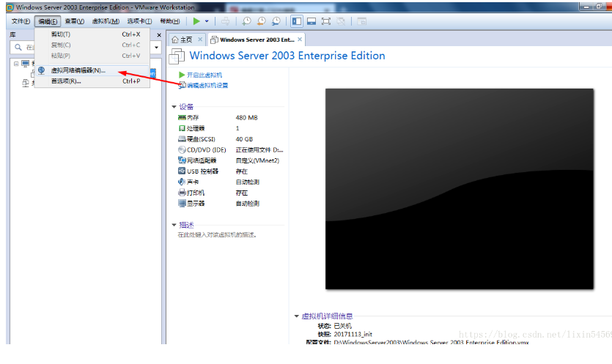Screen dimensions: 612x364
Task: Click the take snapshot toolbar icon
Action: click(246, 21)
